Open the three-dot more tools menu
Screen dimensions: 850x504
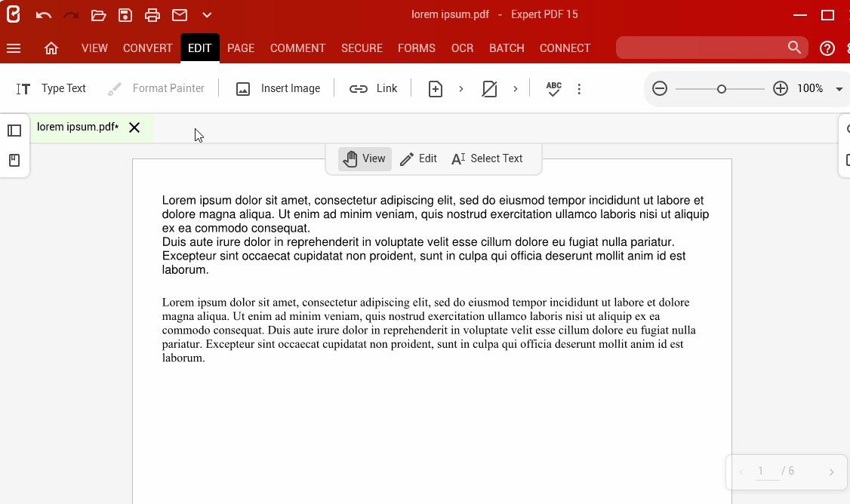point(579,89)
